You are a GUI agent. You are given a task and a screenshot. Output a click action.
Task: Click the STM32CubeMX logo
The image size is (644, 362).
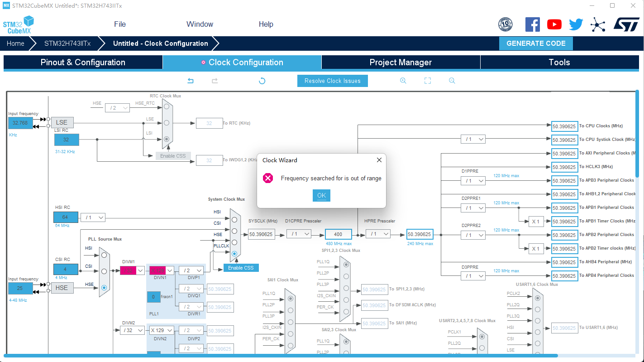click(18, 24)
